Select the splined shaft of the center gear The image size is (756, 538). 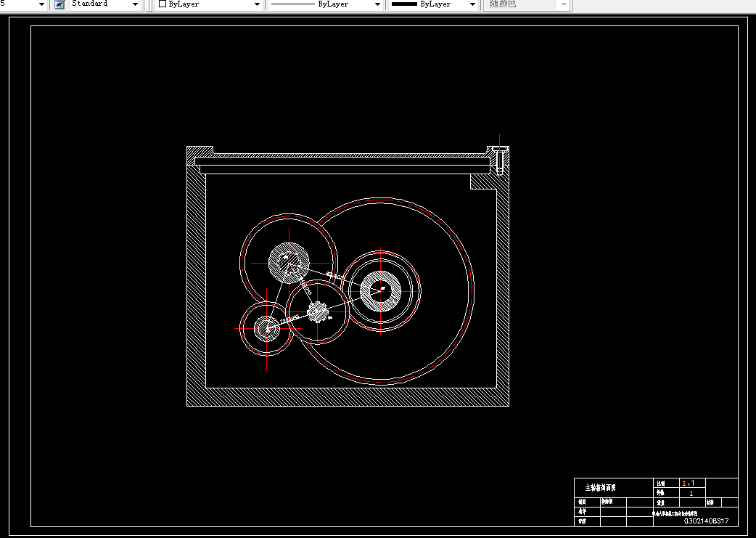pyautogui.click(x=318, y=311)
